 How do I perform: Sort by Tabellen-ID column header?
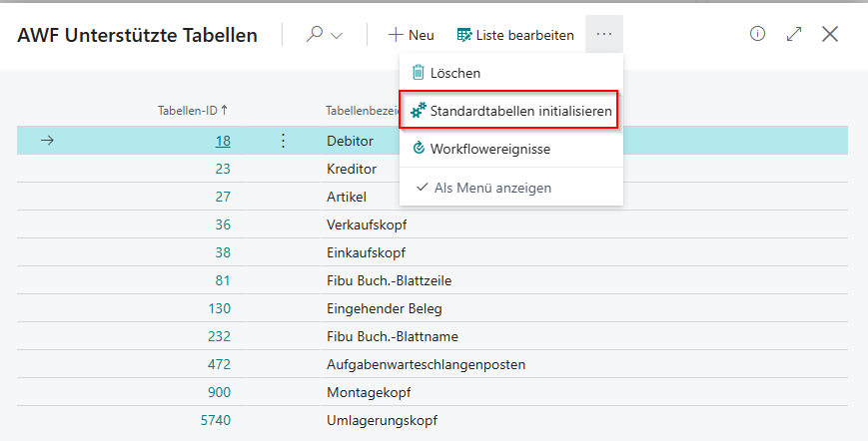[x=193, y=111]
